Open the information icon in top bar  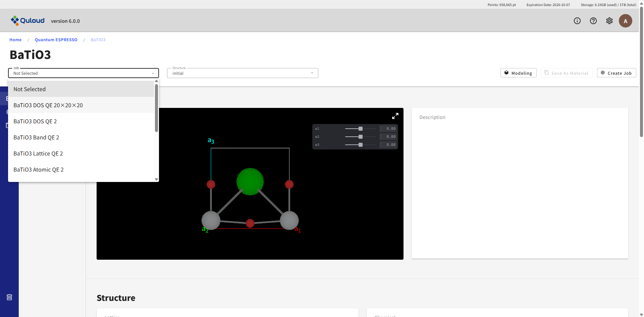577,21
